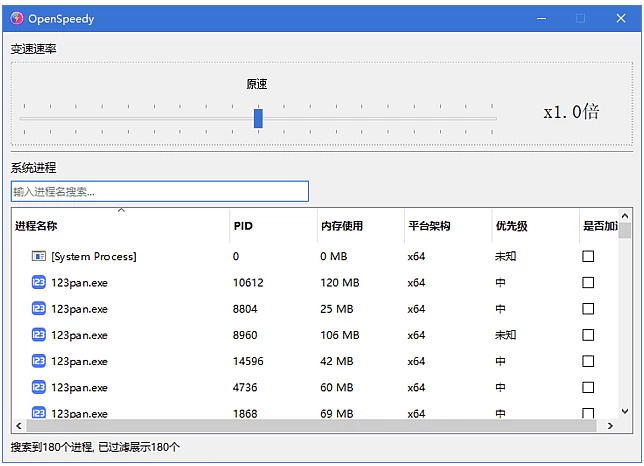The height and width of the screenshot is (466, 644).
Task: Click 123pan.exe icon for PID 10612
Action: pos(38,283)
